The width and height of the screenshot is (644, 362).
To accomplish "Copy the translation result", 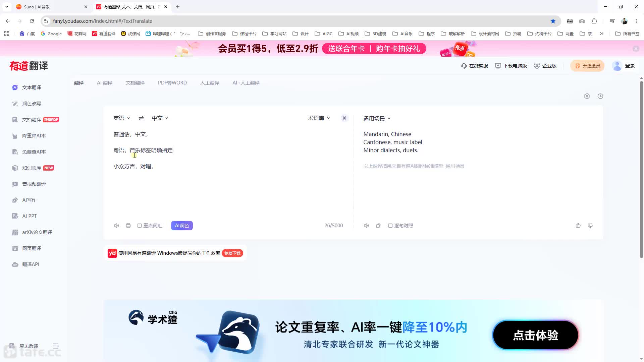I will tap(378, 226).
